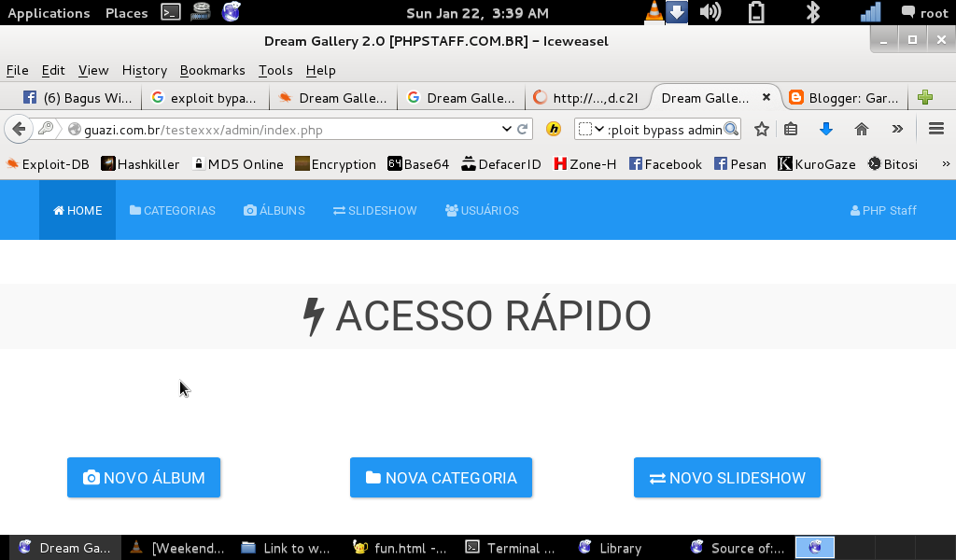This screenshot has height=560, width=956.
Task: Click the battery status icon
Action: pyautogui.click(x=756, y=12)
